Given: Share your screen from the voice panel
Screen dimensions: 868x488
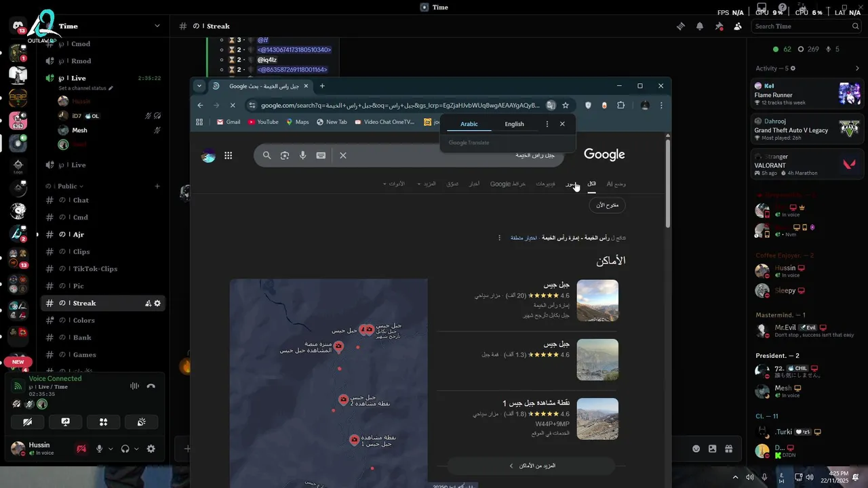Looking at the screenshot, I should click(65, 422).
